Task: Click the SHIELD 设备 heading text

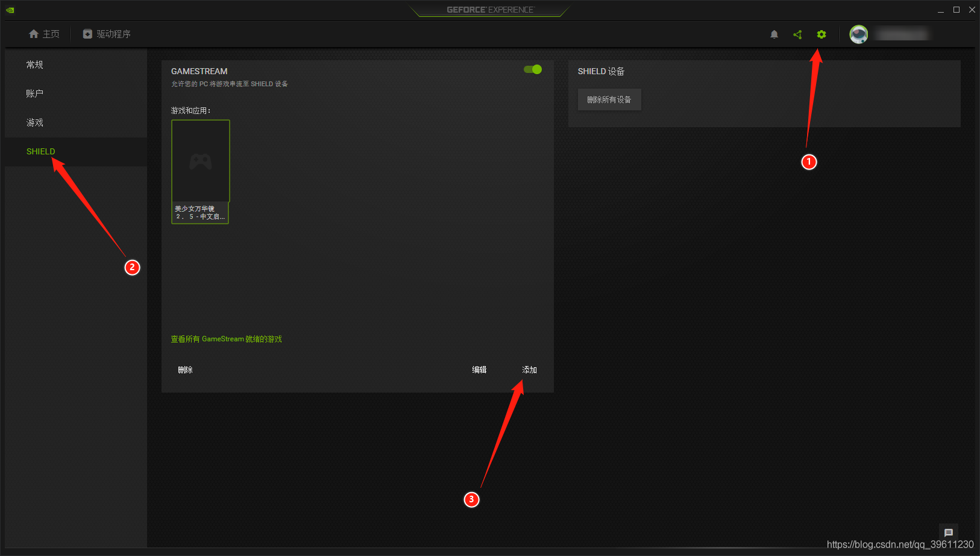Action: [601, 71]
